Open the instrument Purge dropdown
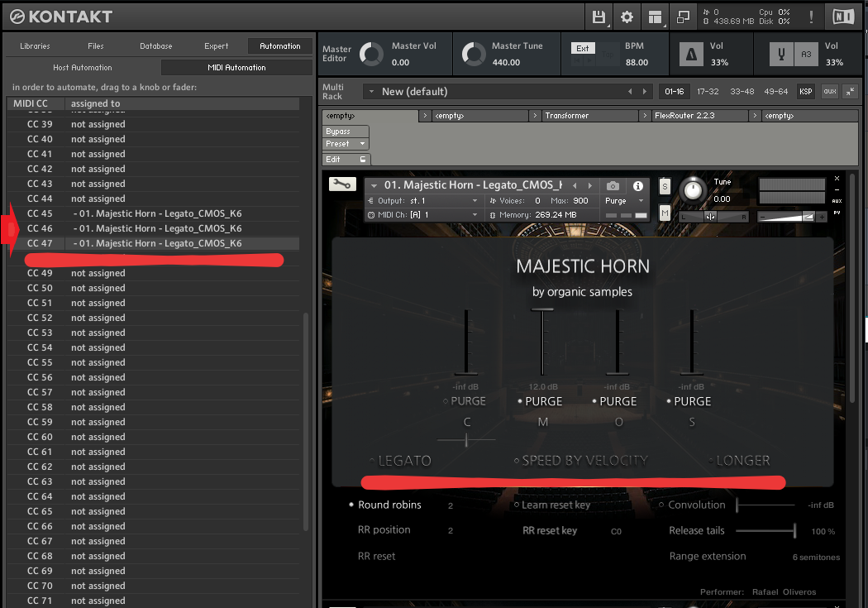The width and height of the screenshot is (868, 608). point(624,200)
